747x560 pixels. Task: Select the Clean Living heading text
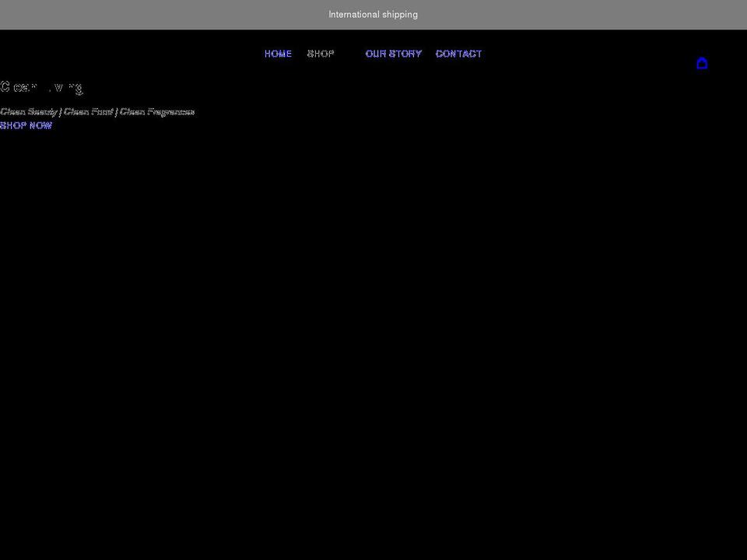coord(41,87)
